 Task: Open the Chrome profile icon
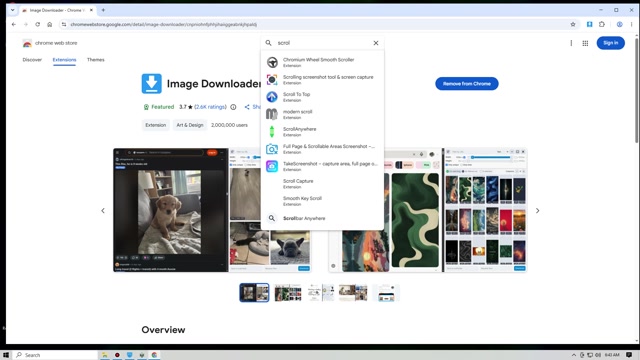click(x=619, y=24)
